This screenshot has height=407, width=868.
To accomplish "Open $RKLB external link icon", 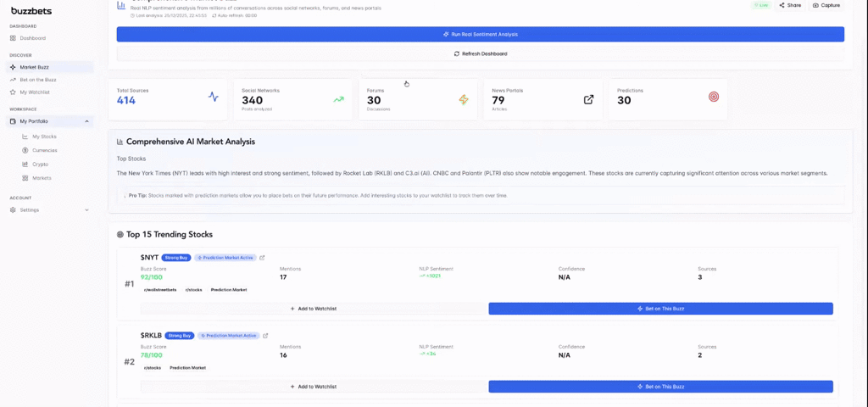I will point(265,336).
